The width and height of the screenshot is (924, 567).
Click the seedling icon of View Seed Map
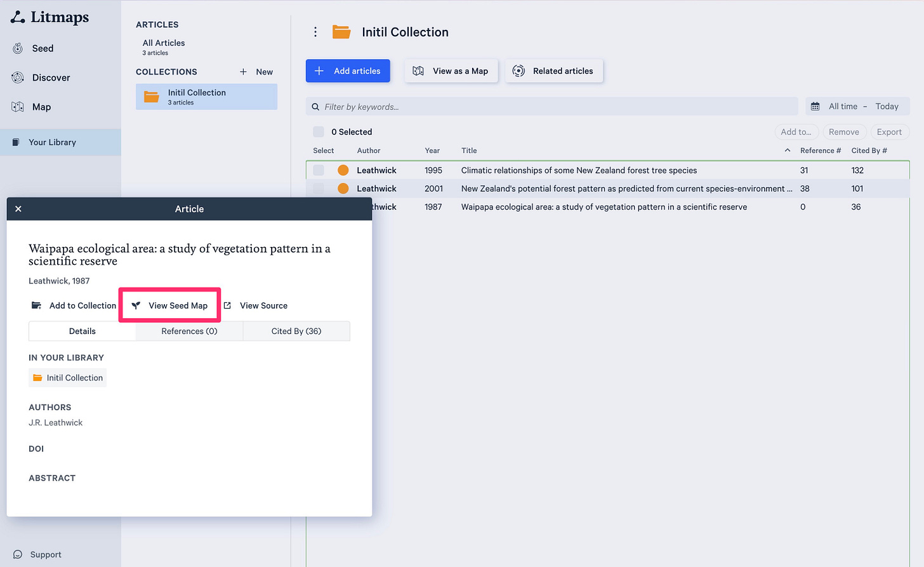pyautogui.click(x=136, y=305)
